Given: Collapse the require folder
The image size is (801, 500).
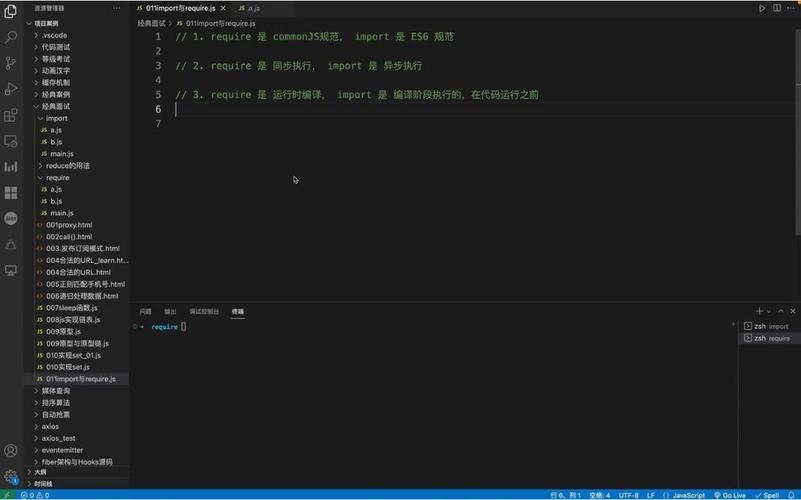Looking at the screenshot, I should click(77, 178).
